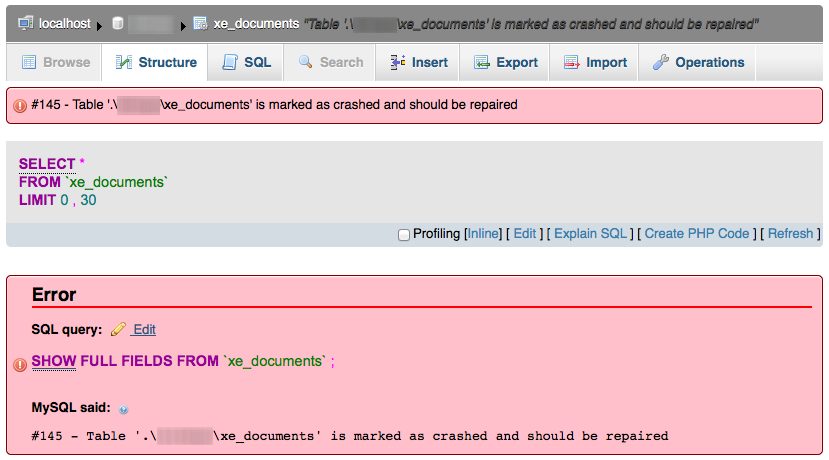Select the Export tab

[x=506, y=62]
